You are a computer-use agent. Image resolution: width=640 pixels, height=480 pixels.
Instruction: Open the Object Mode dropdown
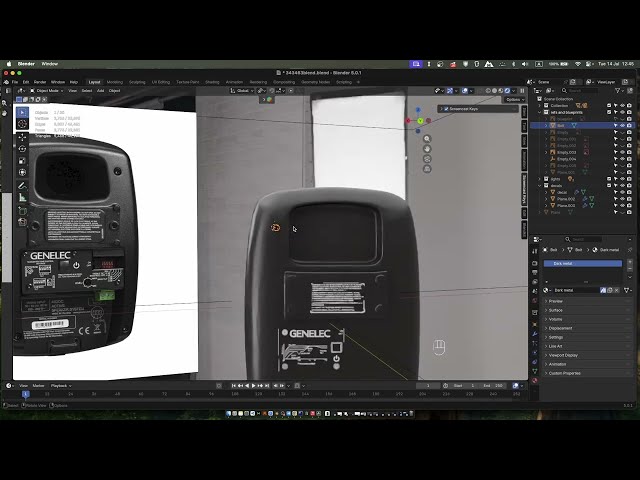47,91
